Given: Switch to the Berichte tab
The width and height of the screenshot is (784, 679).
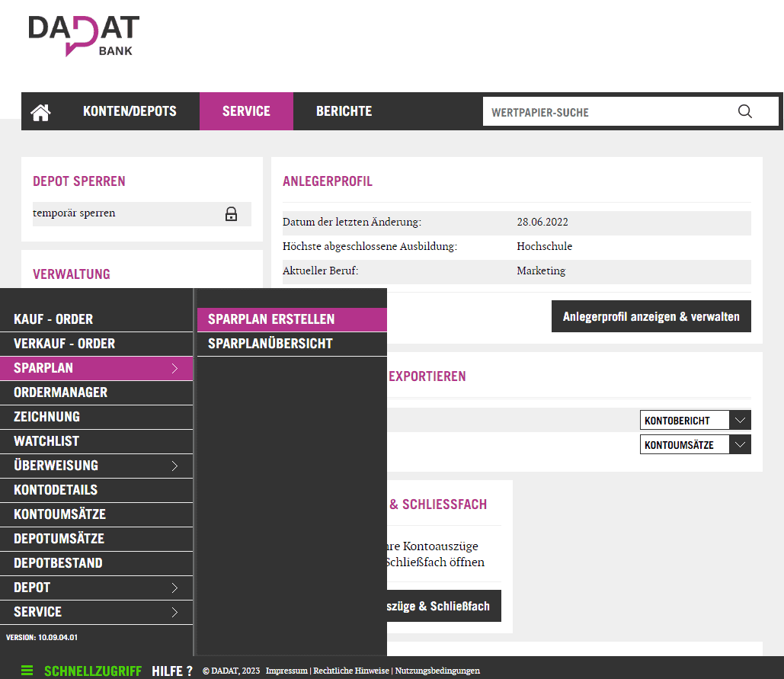Looking at the screenshot, I should [344, 111].
